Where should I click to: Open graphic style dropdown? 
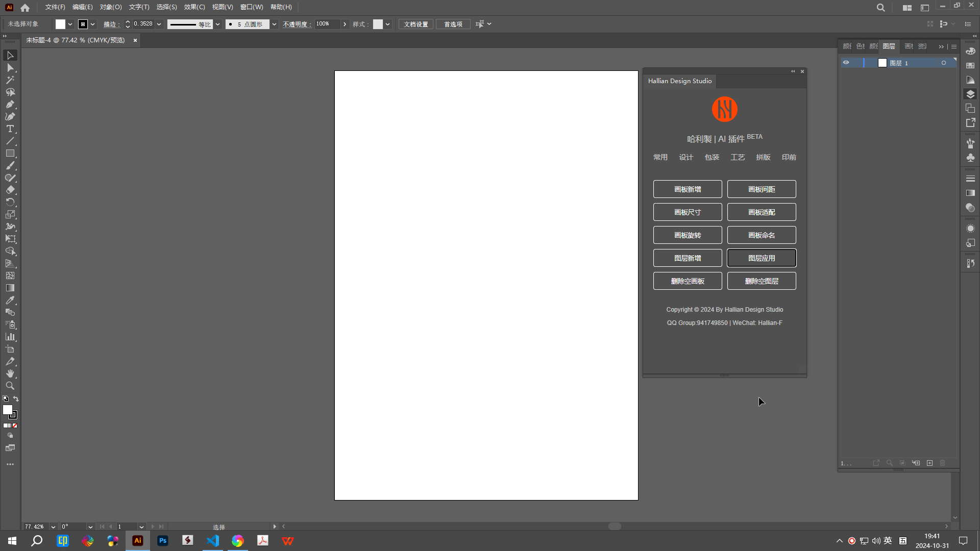coord(387,24)
